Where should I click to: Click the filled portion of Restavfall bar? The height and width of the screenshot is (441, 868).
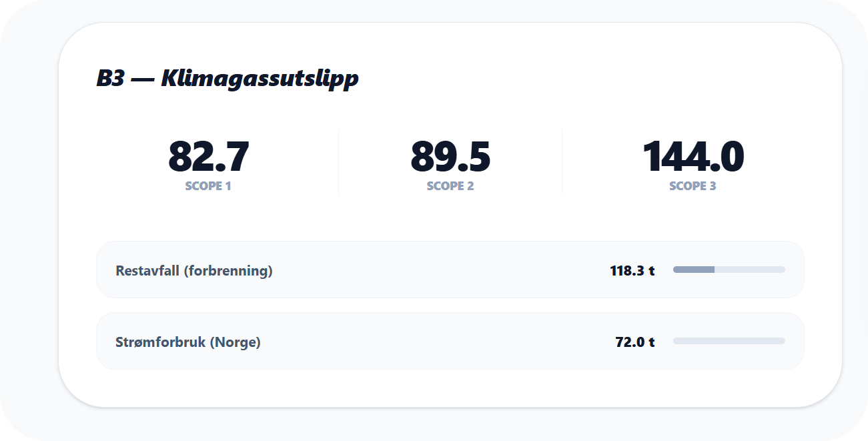pyautogui.click(x=693, y=270)
